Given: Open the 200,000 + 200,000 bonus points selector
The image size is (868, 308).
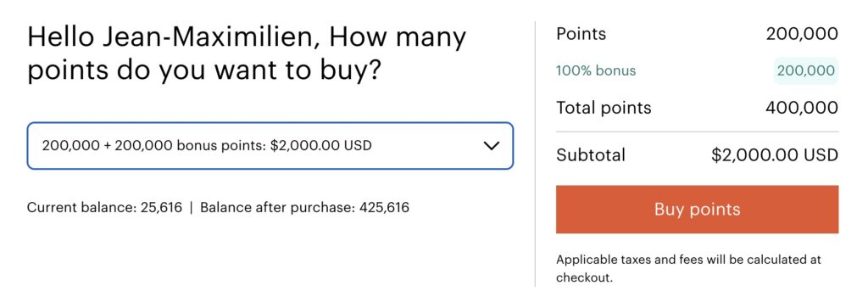Looking at the screenshot, I should (x=270, y=146).
